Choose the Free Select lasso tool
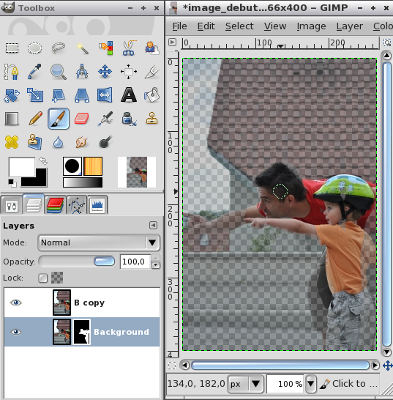This screenshot has height=400, width=393. [x=59, y=48]
